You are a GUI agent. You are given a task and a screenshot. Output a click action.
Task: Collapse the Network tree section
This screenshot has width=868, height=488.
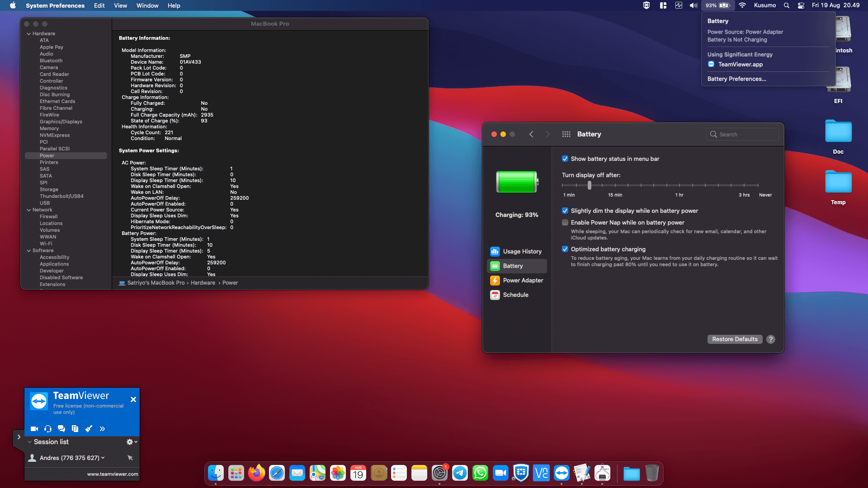tap(29, 210)
